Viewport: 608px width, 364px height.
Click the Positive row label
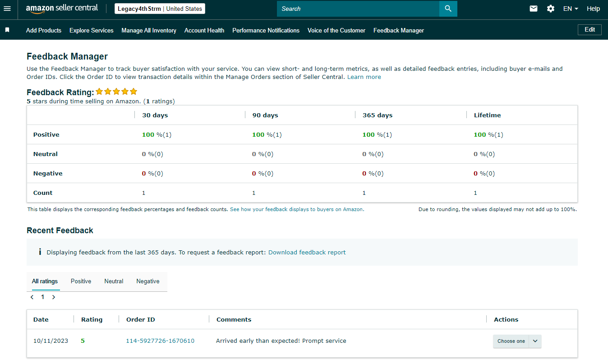46,134
